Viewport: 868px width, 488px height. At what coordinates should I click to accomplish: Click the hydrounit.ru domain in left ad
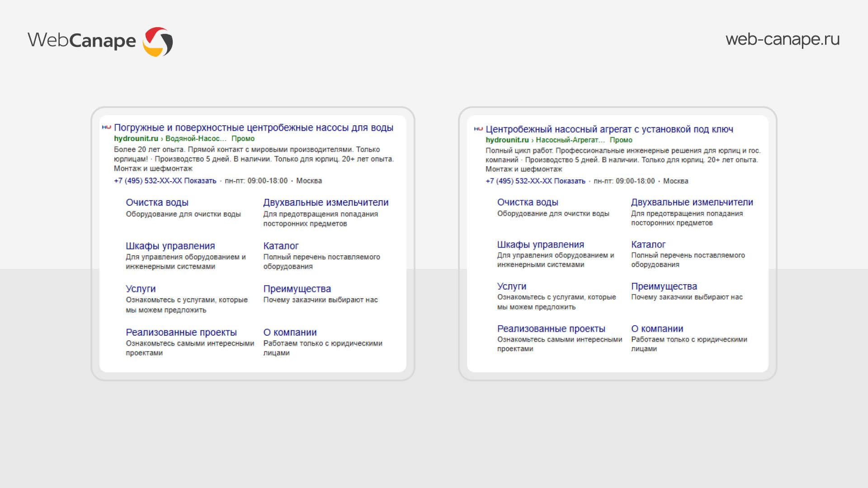point(136,139)
